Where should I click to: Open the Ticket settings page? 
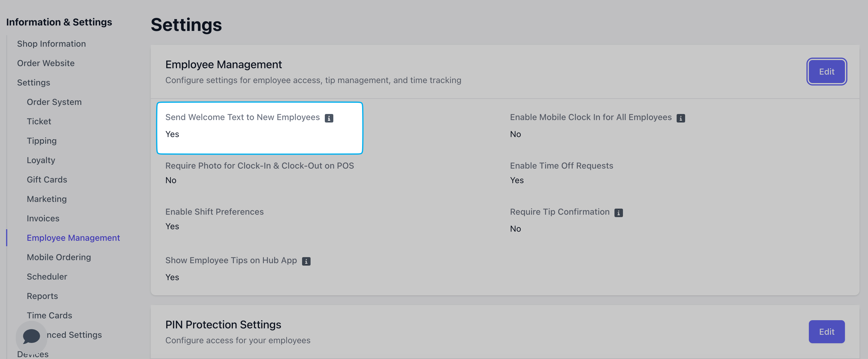pyautogui.click(x=39, y=121)
